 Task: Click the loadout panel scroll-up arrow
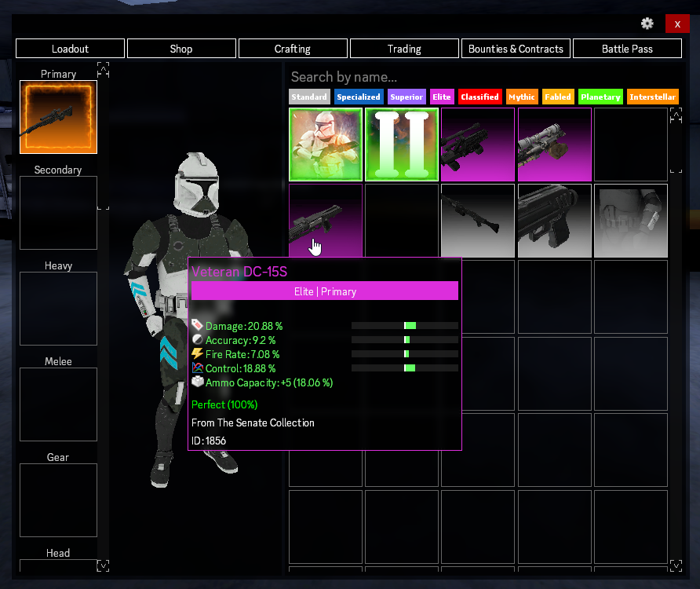point(103,70)
